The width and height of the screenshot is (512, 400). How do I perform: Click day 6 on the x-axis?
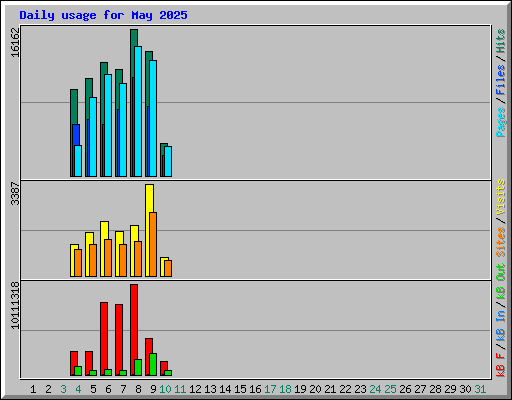108,389
